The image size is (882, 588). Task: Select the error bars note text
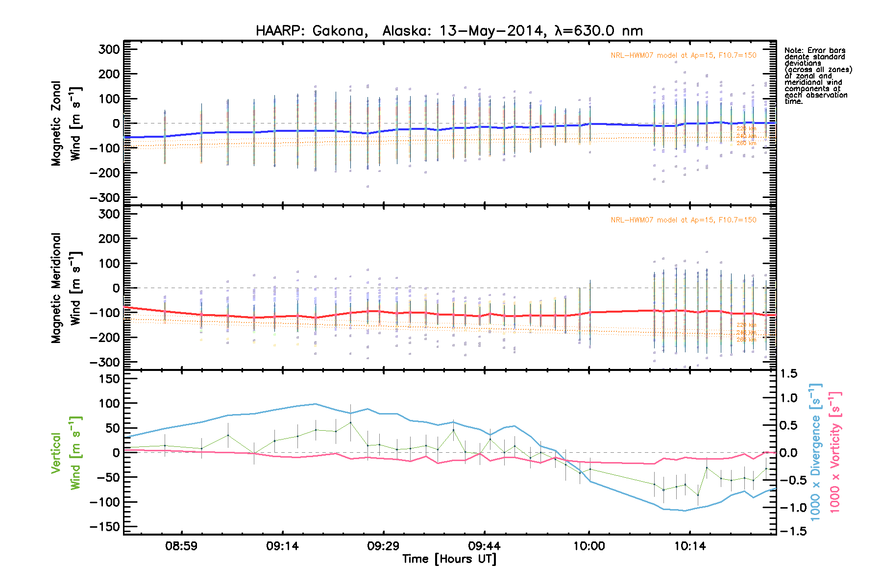pos(817,76)
